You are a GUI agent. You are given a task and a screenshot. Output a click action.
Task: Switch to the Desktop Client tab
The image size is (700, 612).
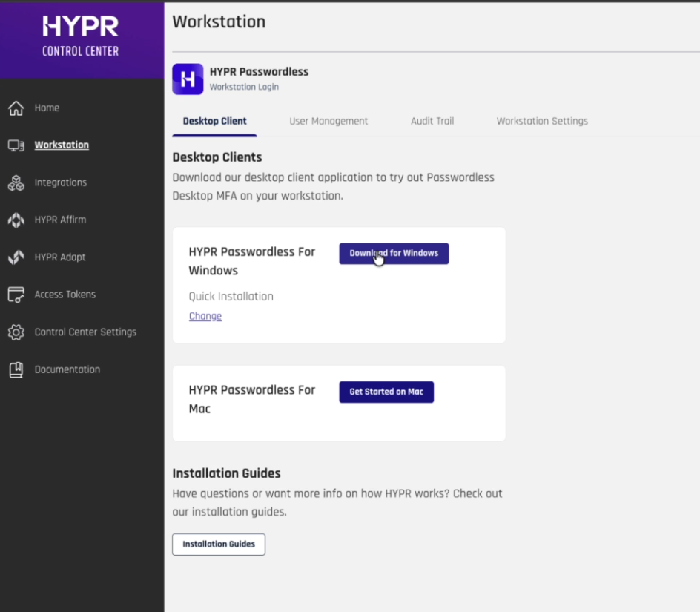click(x=214, y=121)
